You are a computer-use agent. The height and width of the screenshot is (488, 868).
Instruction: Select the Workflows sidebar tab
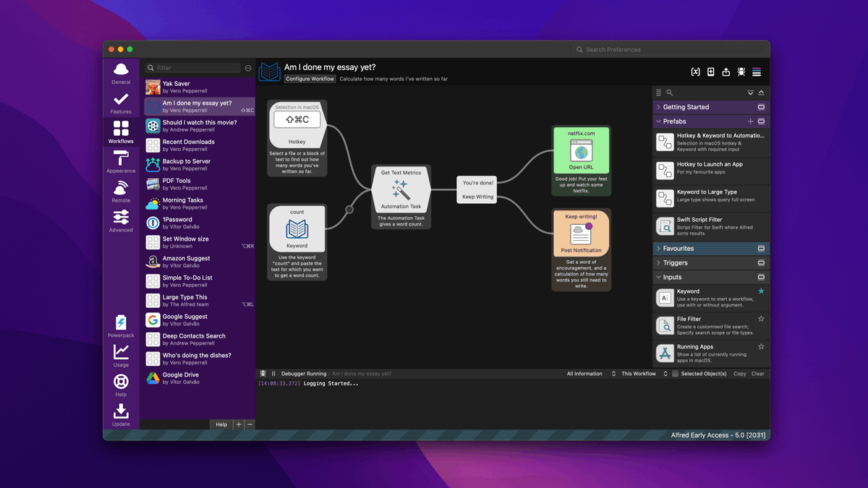(121, 132)
